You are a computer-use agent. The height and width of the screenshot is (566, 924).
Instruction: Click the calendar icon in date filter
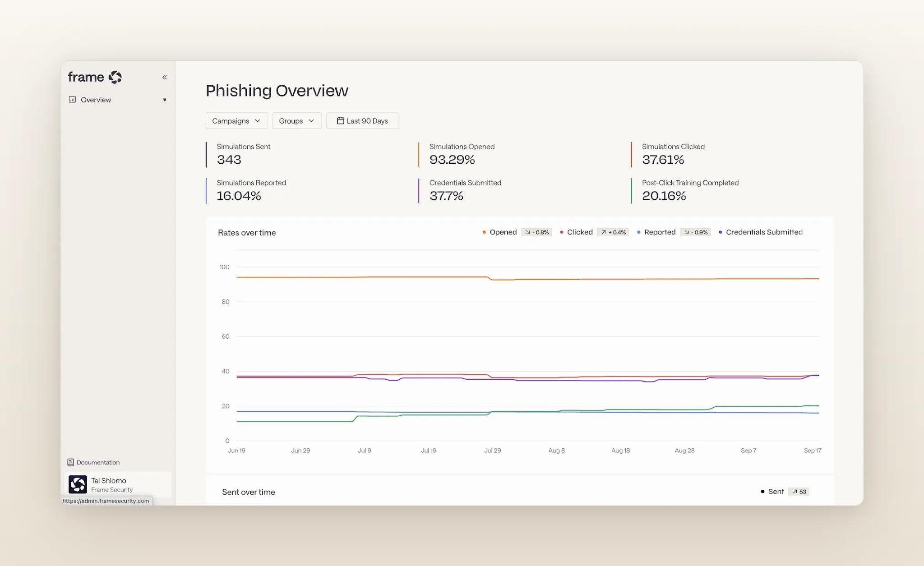point(341,121)
